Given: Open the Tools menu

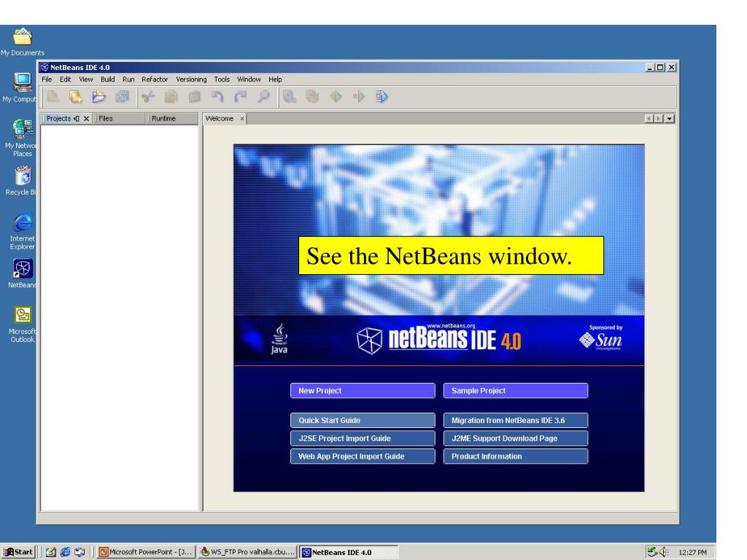Looking at the screenshot, I should 222,79.
